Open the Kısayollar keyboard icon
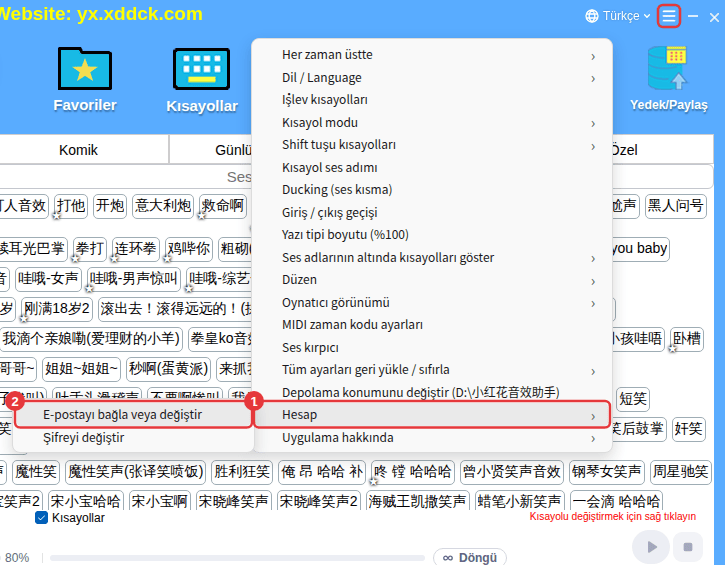This screenshot has width=725, height=565. click(202, 69)
